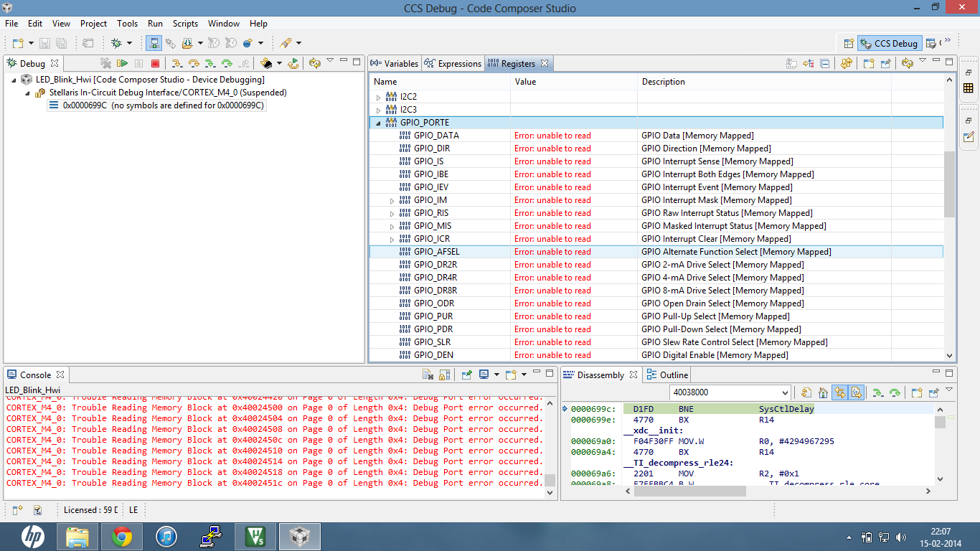This screenshot has width=980, height=551.
Task: Toggle Link with Active Debug Context in Disassembly
Action: [839, 392]
